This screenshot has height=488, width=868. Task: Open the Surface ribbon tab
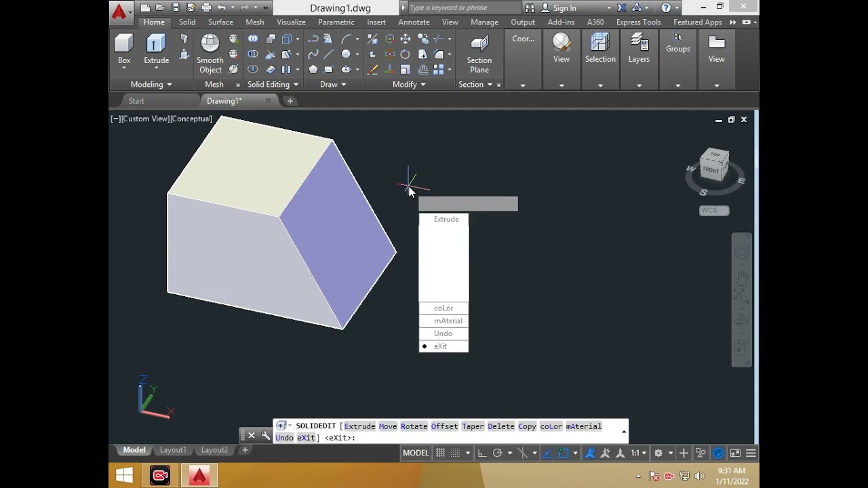(220, 22)
